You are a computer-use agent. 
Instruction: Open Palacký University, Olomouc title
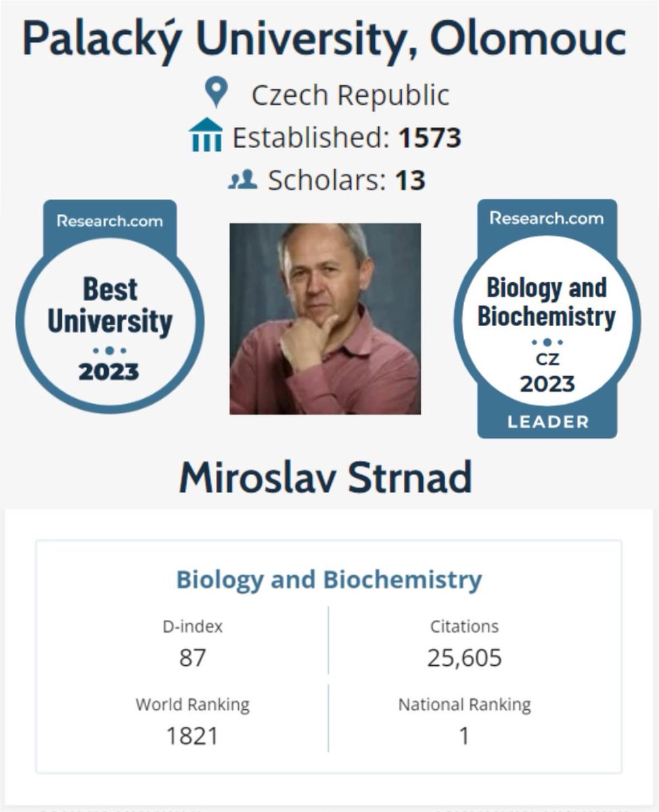[324, 39]
